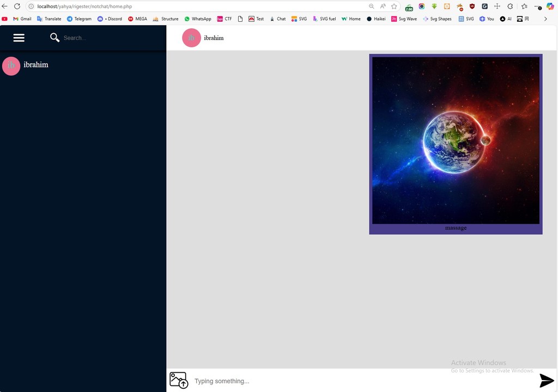The image size is (558, 392).
Task: Open the Chat bookmark
Action: pos(277,19)
